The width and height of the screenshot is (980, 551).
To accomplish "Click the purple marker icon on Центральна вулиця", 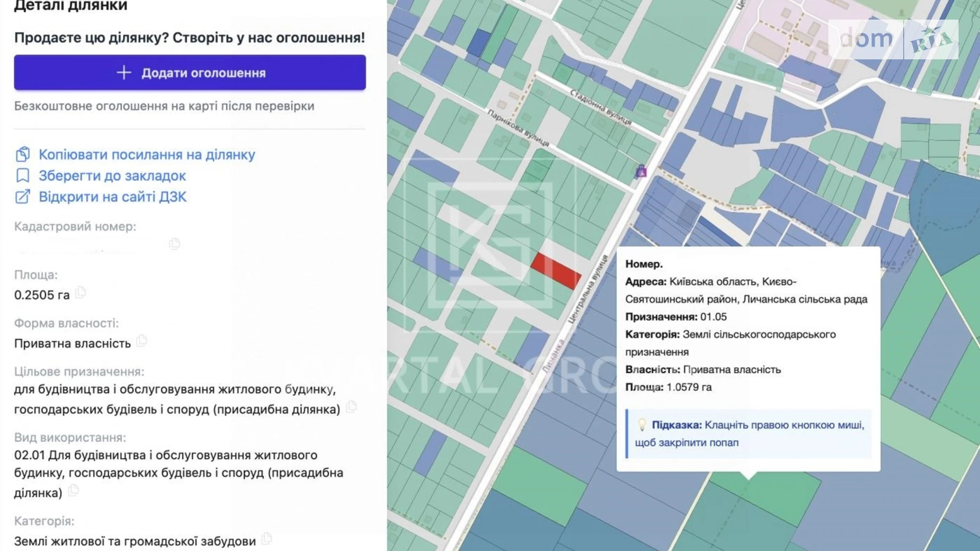I will (x=641, y=171).
